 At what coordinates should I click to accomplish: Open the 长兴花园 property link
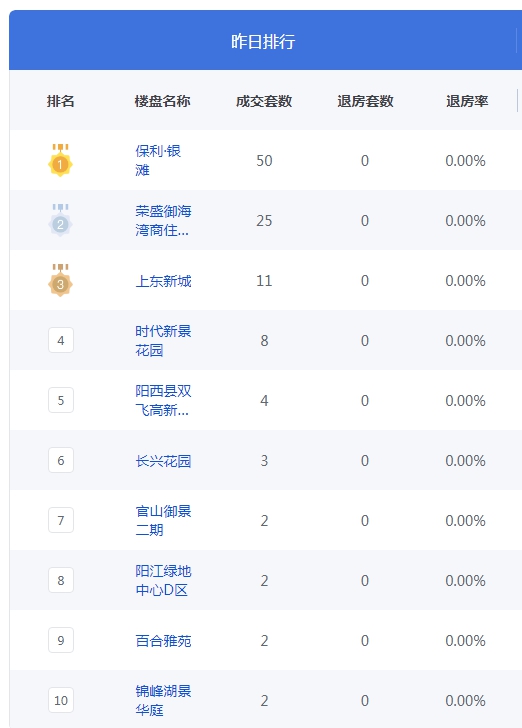(x=163, y=461)
